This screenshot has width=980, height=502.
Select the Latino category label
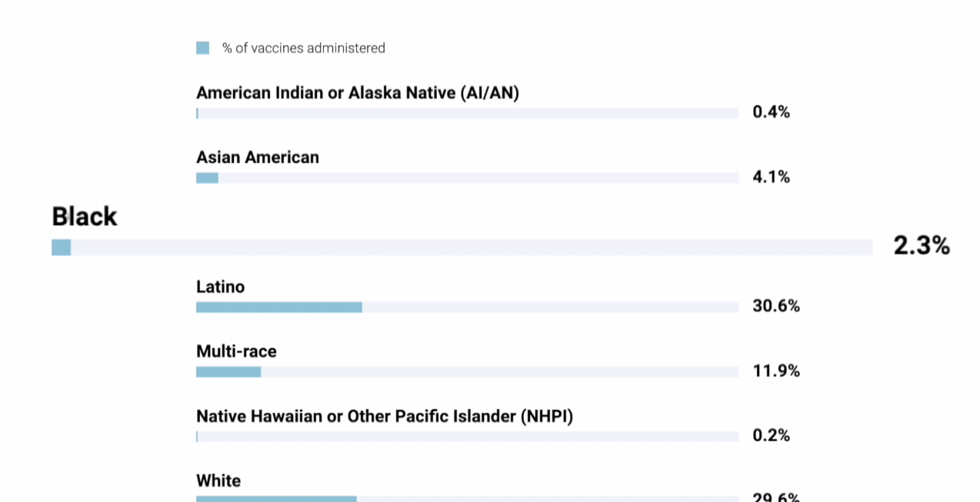[221, 287]
